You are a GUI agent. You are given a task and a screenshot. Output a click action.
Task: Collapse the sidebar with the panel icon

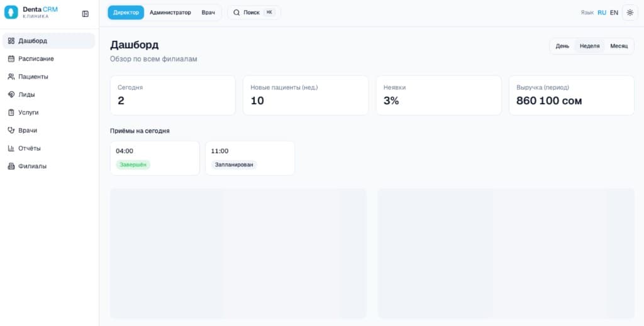(86, 14)
